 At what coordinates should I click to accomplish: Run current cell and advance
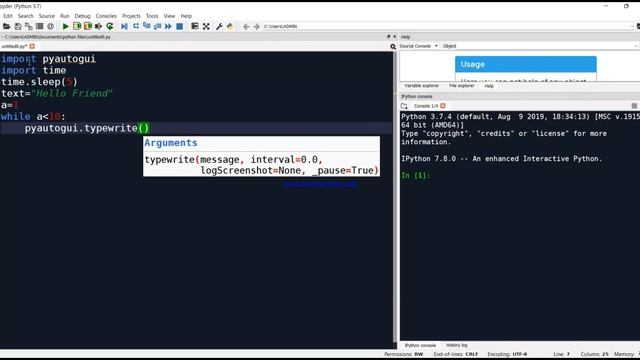coord(88,26)
